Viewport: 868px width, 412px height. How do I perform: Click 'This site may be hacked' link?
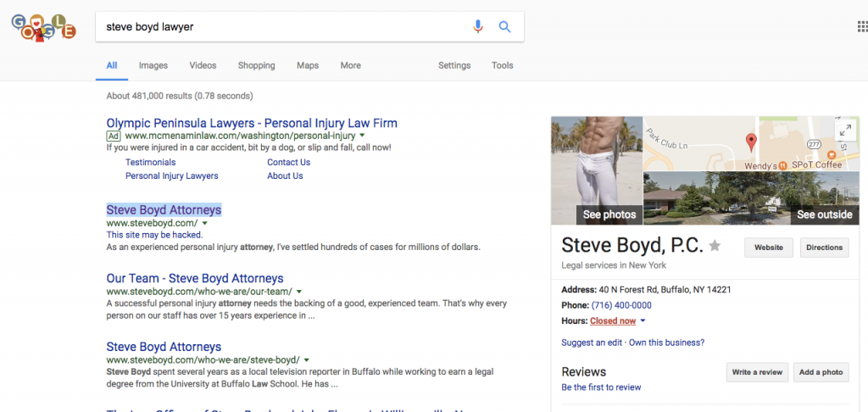[154, 235]
